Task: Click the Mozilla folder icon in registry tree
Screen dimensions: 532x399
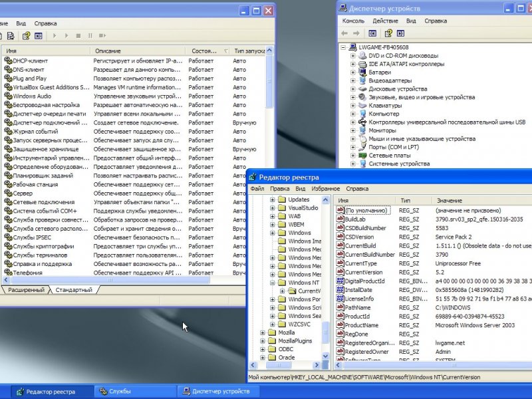Action: pyautogui.click(x=272, y=332)
